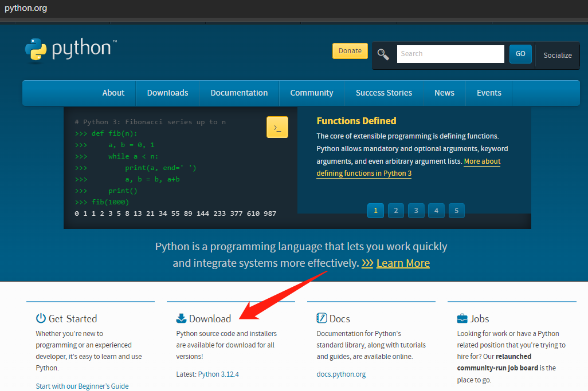Click the Jobs heading text
Screen dimensions: 588x391
[480, 319]
